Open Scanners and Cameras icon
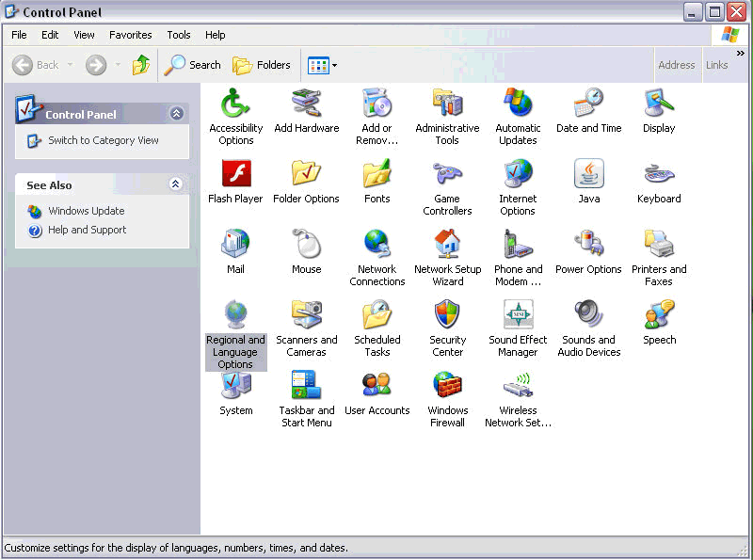 306,316
